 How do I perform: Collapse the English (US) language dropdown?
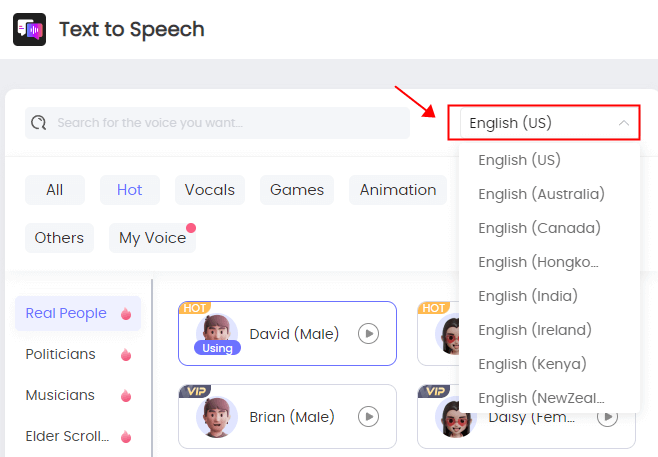[x=624, y=123]
